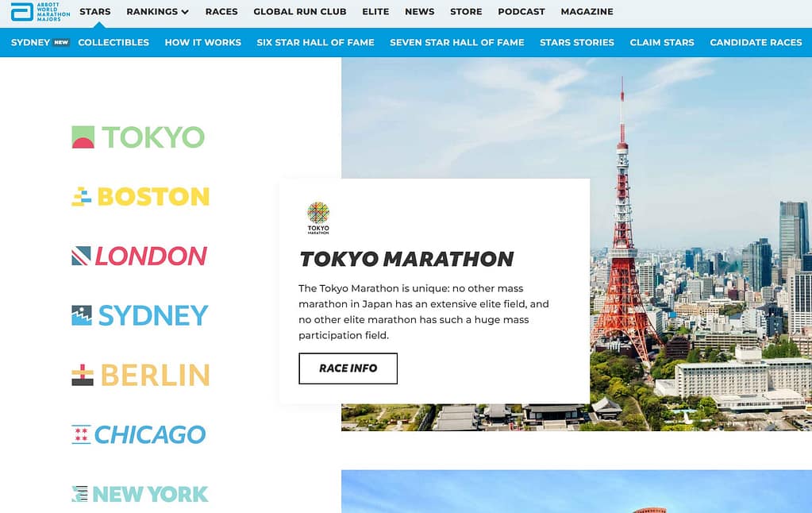Click the New York race icon

80,494
